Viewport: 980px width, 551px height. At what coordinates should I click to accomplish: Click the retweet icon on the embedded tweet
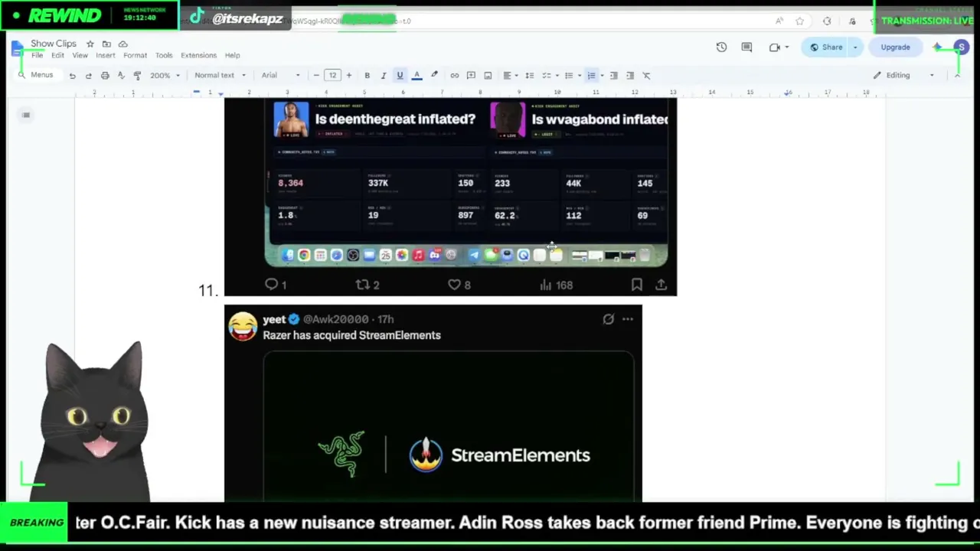point(363,285)
